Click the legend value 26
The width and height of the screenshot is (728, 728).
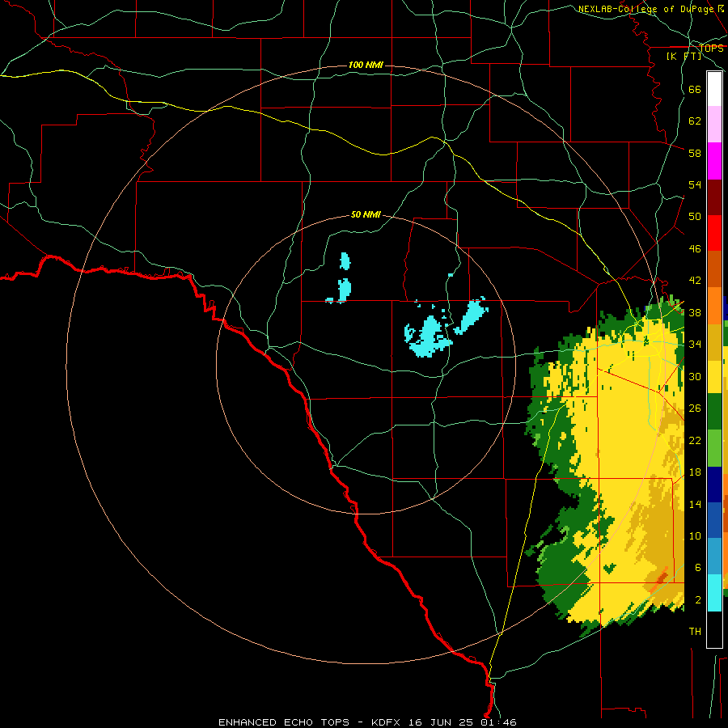[x=695, y=408]
